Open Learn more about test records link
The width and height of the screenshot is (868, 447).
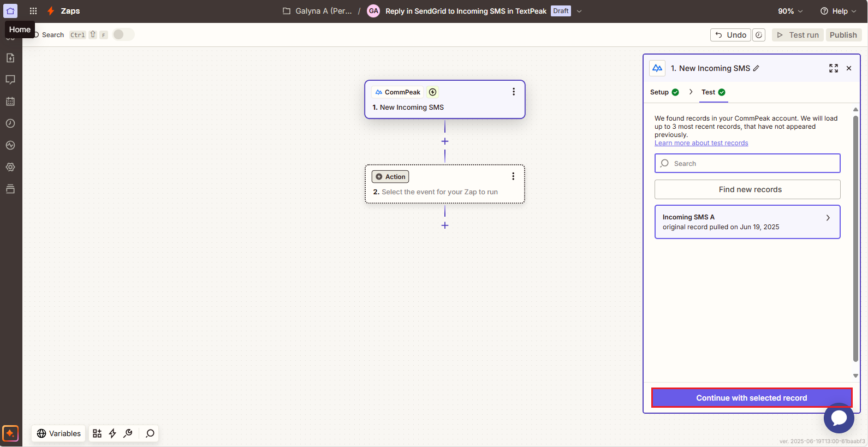(701, 143)
